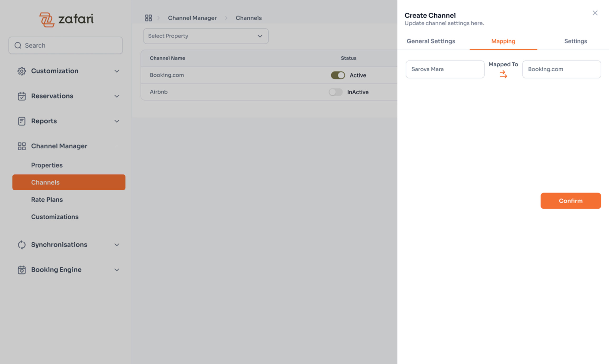Close the Create Channel panel

coord(595,13)
